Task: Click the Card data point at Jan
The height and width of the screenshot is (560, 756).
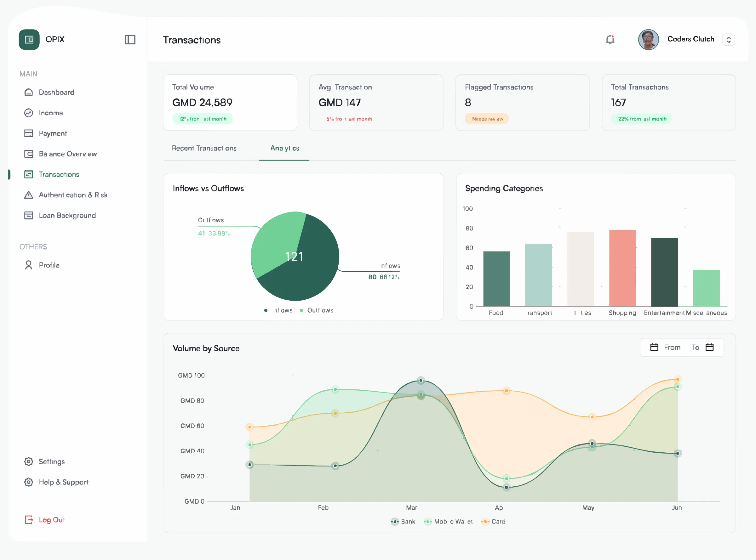Action: (249, 427)
